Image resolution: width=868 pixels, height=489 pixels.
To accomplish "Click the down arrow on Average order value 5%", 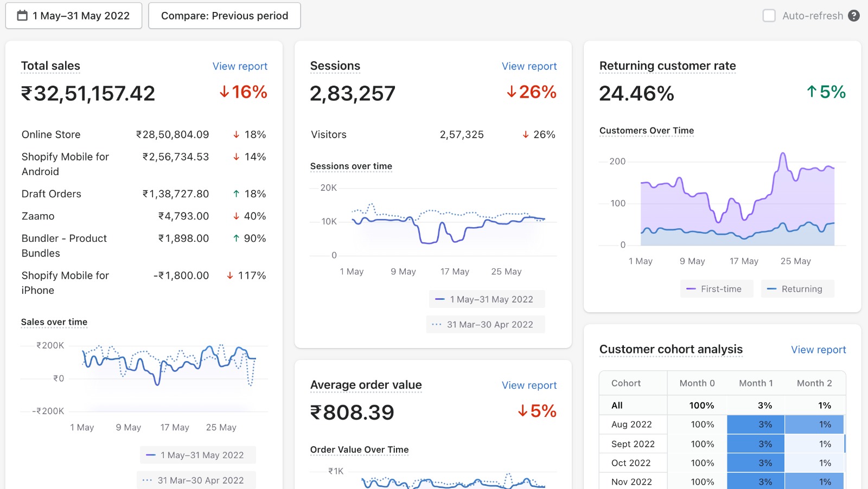I will pyautogui.click(x=522, y=411).
